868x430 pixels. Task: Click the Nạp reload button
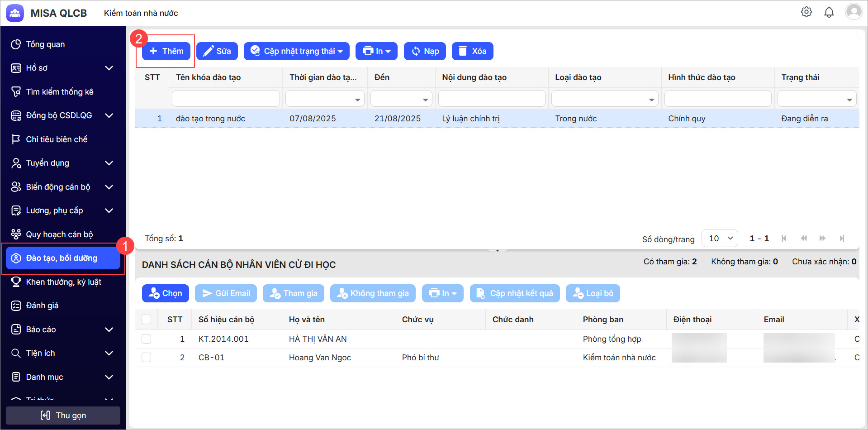425,51
